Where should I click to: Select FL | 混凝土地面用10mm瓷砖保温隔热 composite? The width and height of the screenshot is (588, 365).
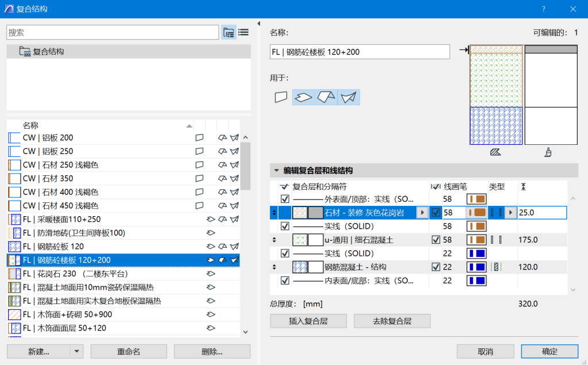click(124, 287)
